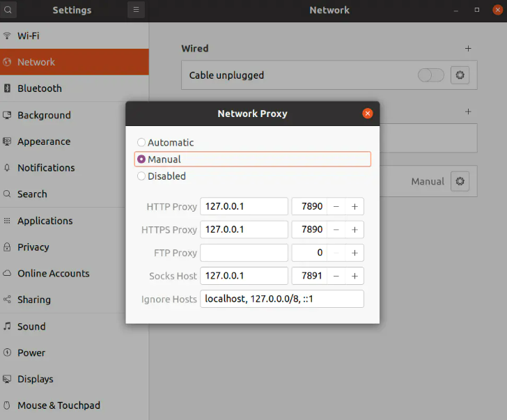Decrease the HTTPS Proxy port

coord(336,230)
